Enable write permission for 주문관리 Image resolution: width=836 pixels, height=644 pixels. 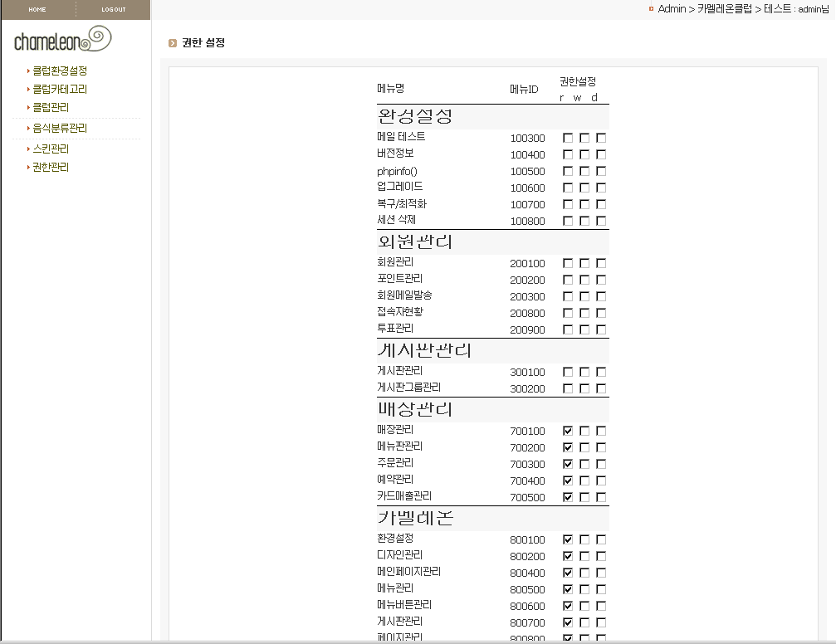pos(584,464)
